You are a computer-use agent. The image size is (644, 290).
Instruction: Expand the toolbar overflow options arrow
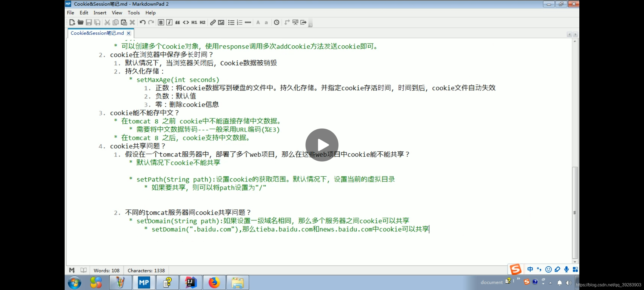[310, 25]
